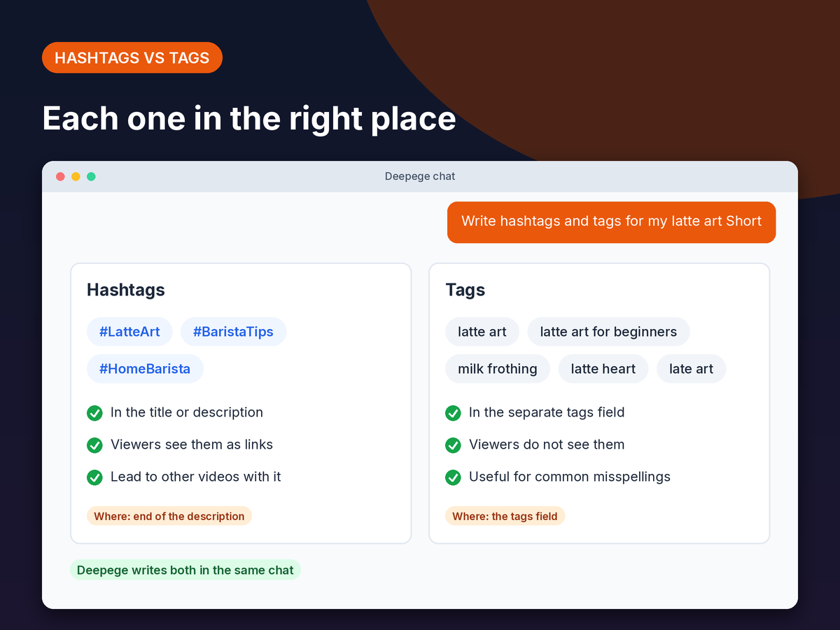Click the text 'Viewers see them as links'

(x=192, y=444)
